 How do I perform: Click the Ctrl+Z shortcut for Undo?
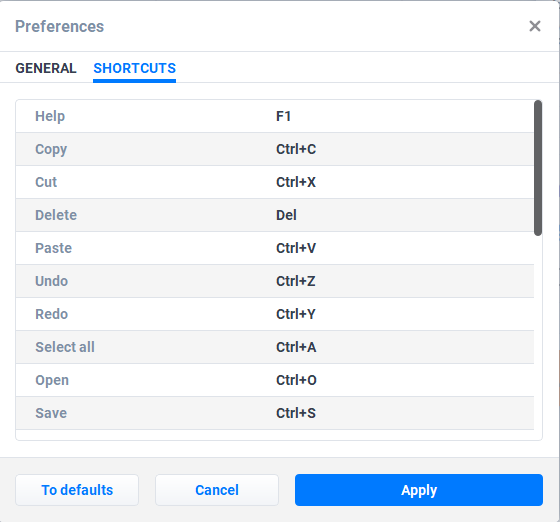tap(296, 281)
